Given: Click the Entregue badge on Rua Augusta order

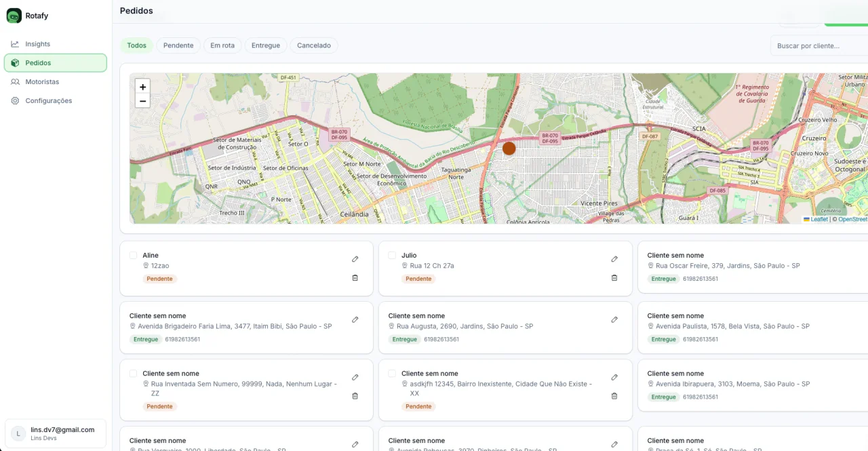Looking at the screenshot, I should point(405,339).
